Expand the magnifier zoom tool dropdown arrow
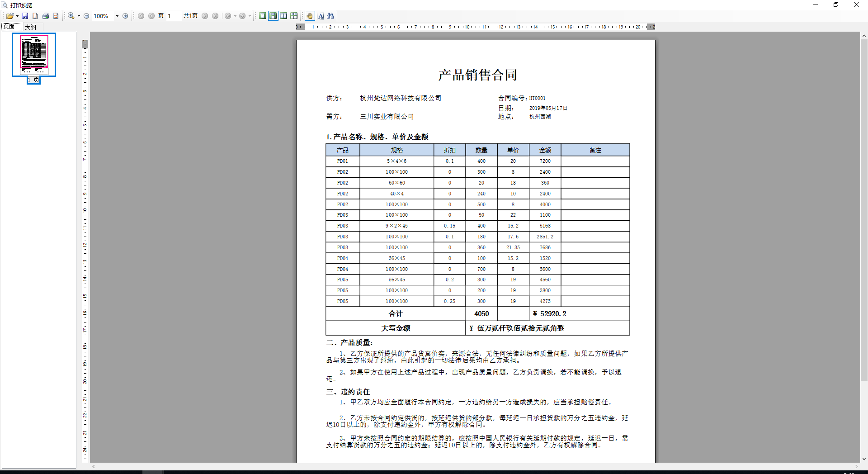 pyautogui.click(x=79, y=16)
